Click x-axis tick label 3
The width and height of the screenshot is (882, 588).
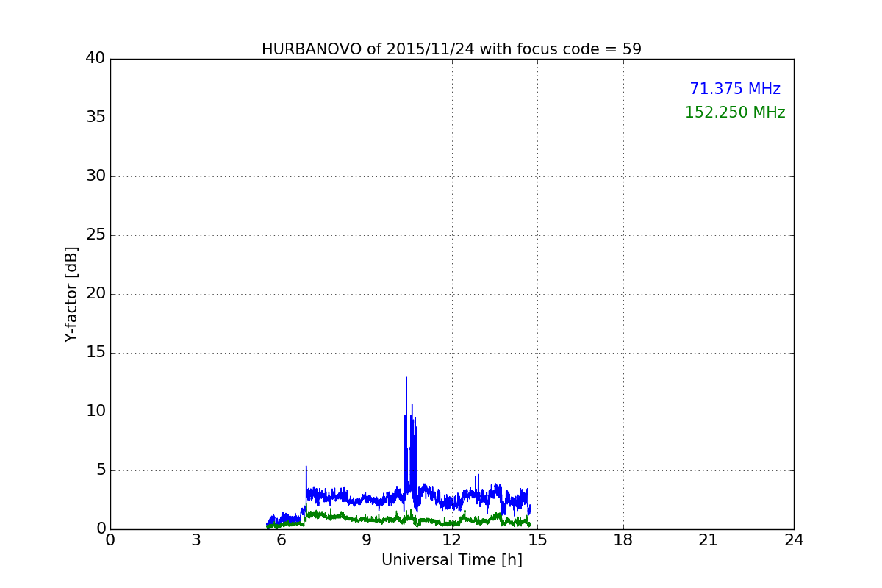point(196,540)
